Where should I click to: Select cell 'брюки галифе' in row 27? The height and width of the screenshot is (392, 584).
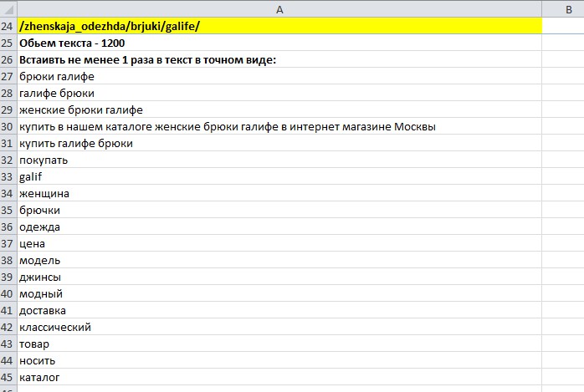coord(279,76)
